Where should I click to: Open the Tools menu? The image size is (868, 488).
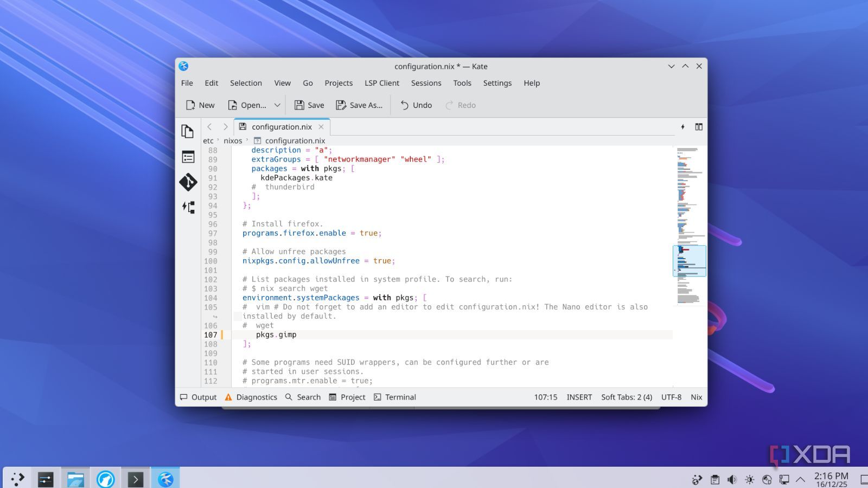pos(462,83)
